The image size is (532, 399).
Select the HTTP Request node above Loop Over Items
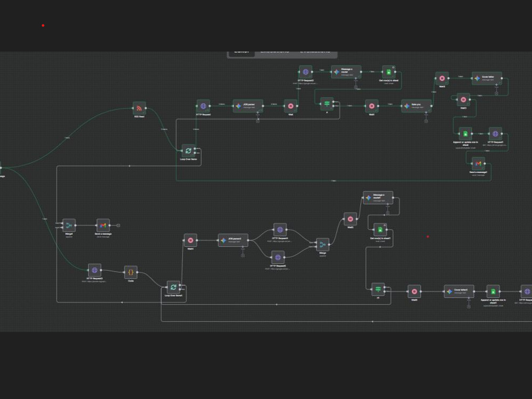[x=203, y=106]
